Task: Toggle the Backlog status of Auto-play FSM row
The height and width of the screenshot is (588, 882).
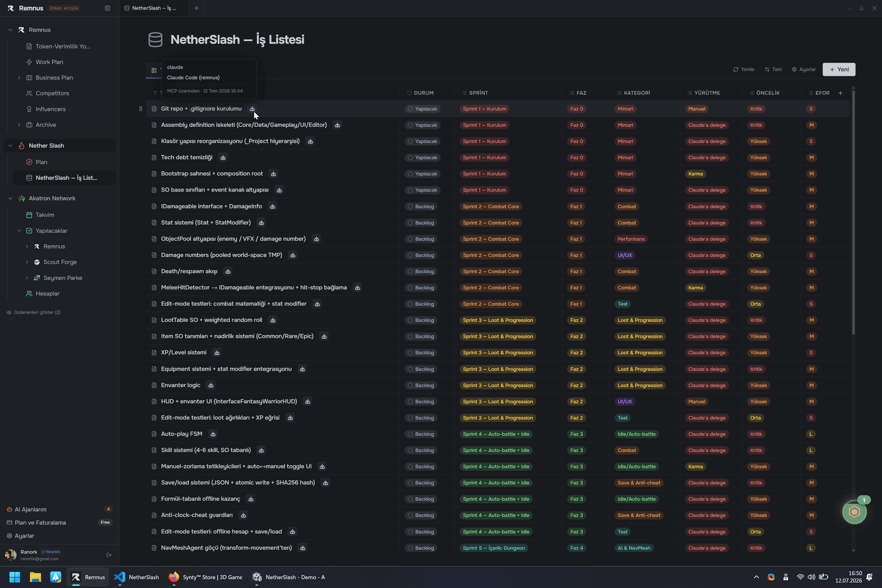Action: (x=421, y=434)
